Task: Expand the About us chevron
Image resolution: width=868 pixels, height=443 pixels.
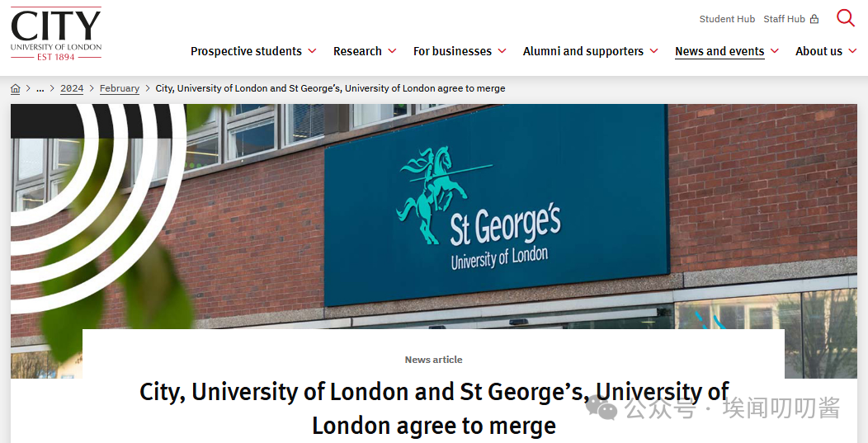Action: coord(852,51)
